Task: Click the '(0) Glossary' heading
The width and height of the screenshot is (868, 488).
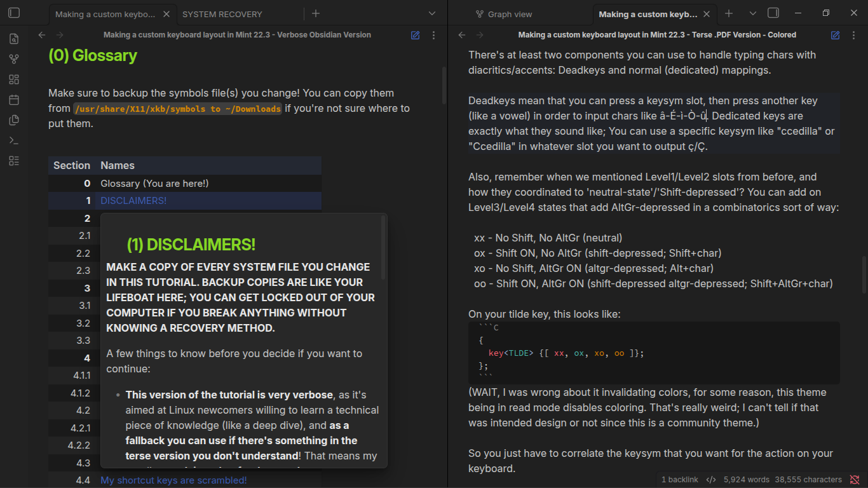Action: pos(93,55)
